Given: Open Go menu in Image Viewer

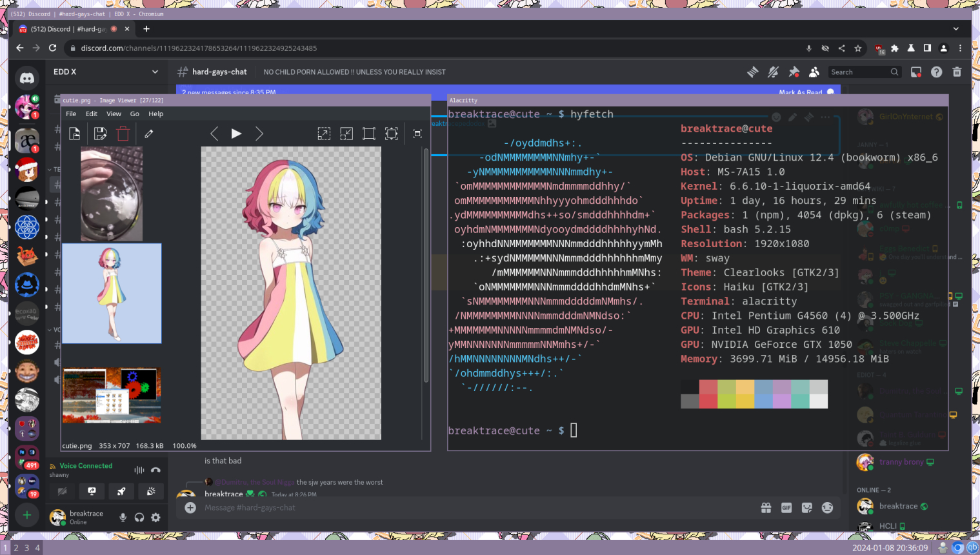Looking at the screenshot, I should pyautogui.click(x=135, y=114).
